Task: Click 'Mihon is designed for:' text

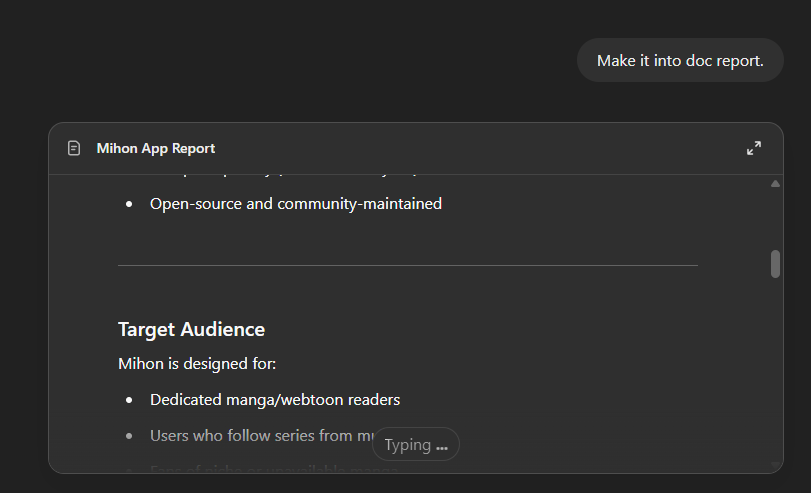Action: 197,364
